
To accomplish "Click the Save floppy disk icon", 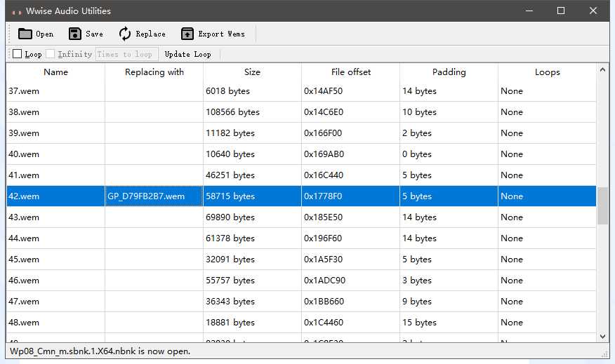I will [x=75, y=34].
